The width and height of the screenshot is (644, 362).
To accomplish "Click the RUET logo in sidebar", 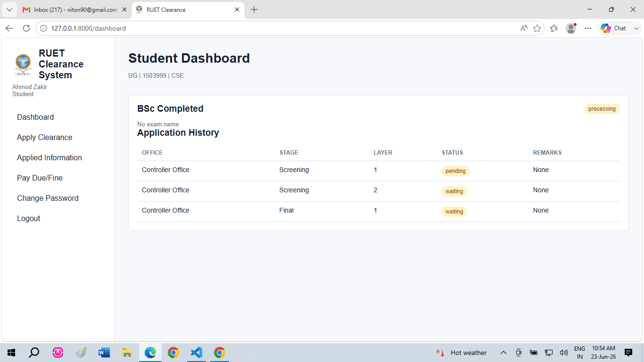I will tap(23, 65).
